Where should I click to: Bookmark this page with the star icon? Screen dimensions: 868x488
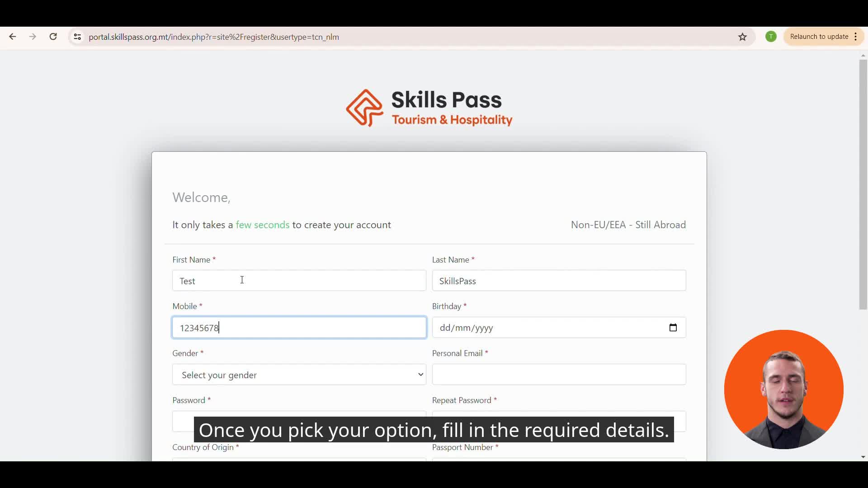(x=743, y=37)
